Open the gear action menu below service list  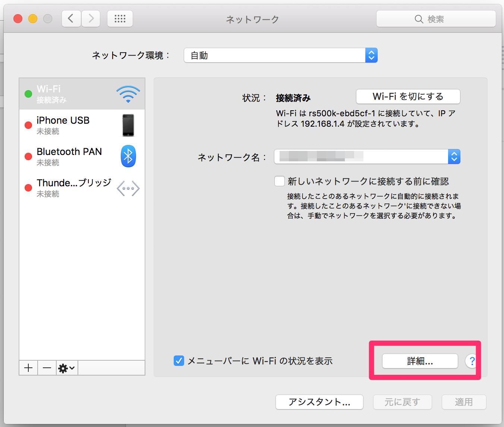pos(67,368)
